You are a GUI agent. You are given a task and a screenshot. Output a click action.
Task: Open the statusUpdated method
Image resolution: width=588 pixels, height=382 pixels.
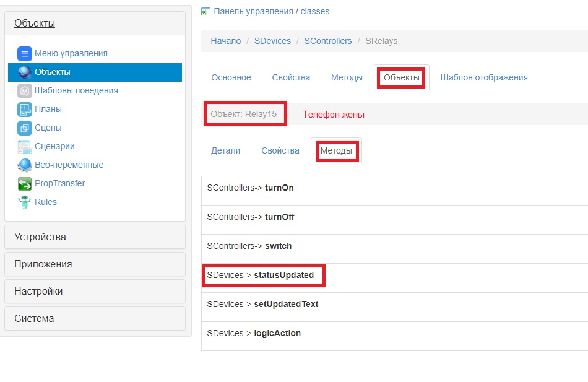pyautogui.click(x=283, y=275)
